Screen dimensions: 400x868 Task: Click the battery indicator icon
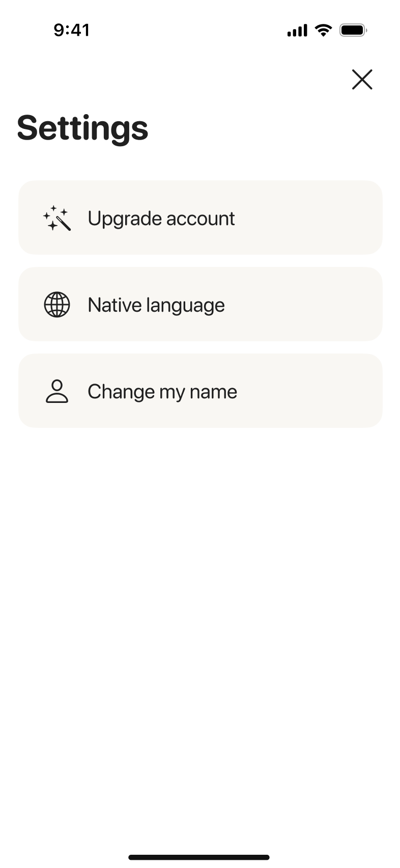point(353,31)
